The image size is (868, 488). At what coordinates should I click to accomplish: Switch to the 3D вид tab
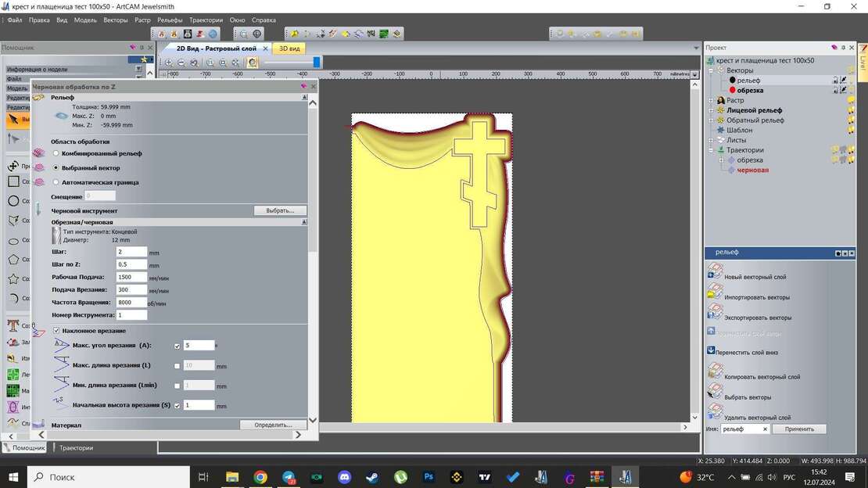pos(289,48)
